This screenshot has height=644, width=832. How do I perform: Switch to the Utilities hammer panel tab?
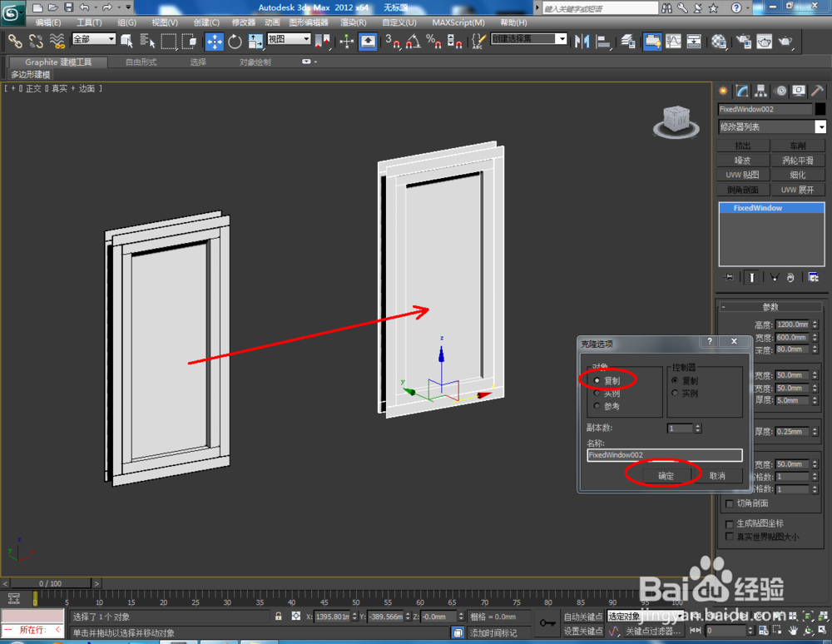tap(818, 91)
